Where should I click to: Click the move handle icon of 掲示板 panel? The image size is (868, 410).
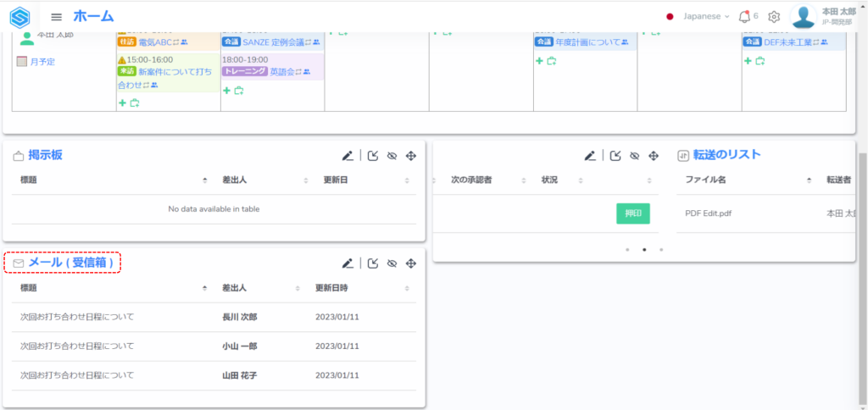tap(411, 155)
